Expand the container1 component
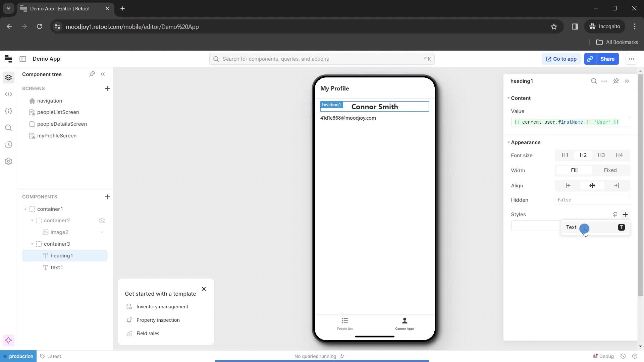 [x=25, y=208]
